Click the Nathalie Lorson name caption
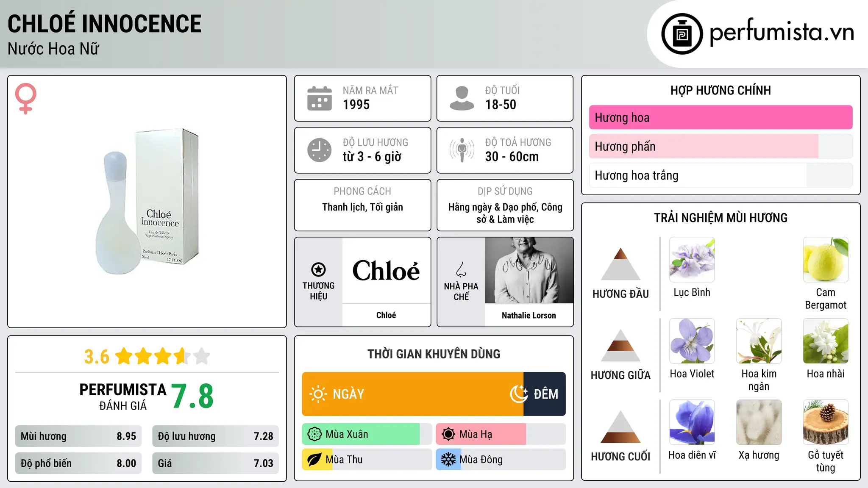The height and width of the screenshot is (488, 868). pos(529,315)
